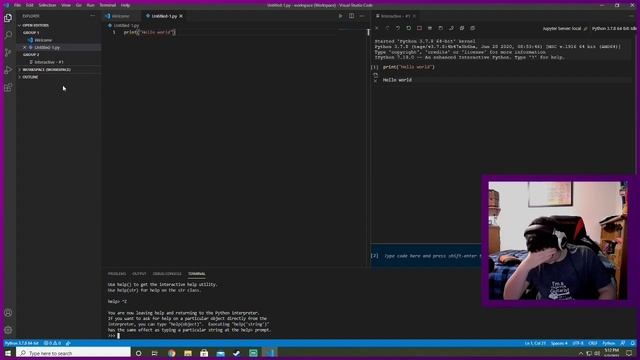Close Untitled-1.py in Open Editors list

[x=24, y=47]
